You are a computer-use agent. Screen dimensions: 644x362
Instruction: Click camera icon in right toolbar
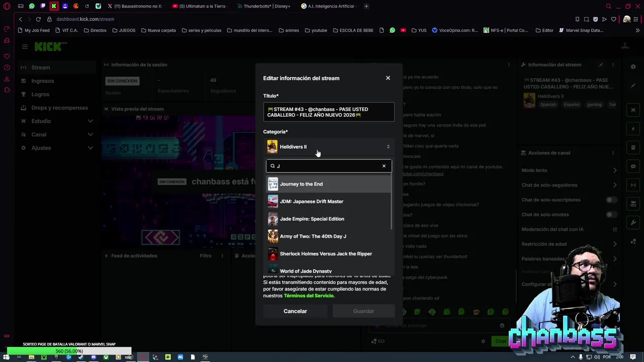[633, 204]
